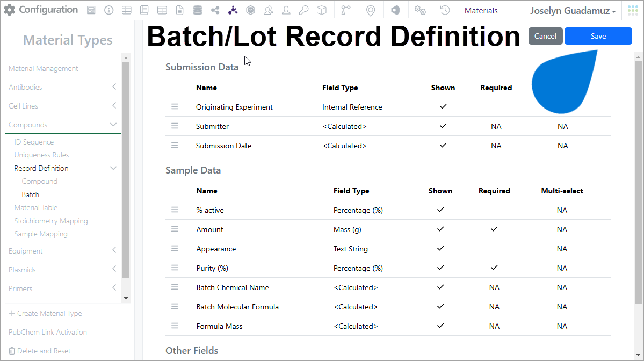644x361 pixels.
Task: Open Batch under Record Definition
Action: 31,194
